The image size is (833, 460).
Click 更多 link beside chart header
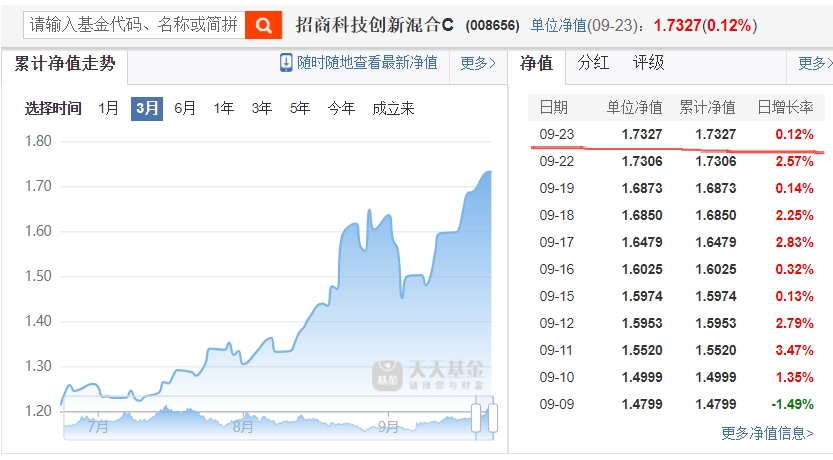pyautogui.click(x=478, y=63)
